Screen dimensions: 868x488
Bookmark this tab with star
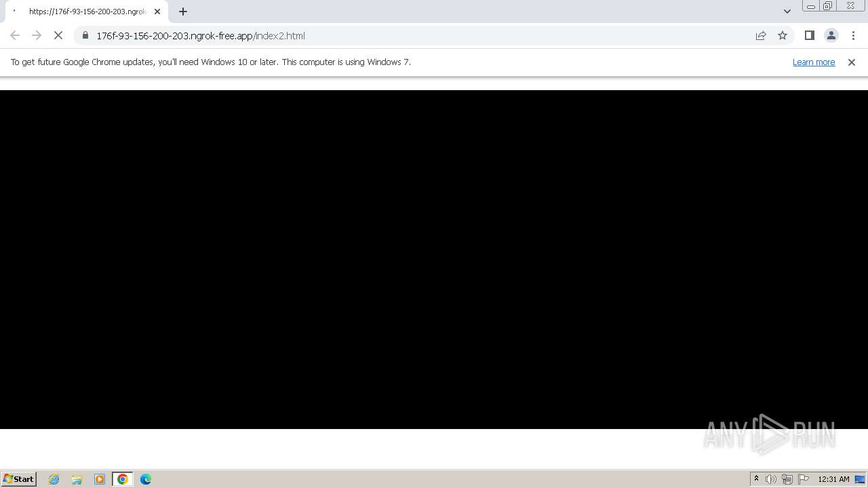[x=783, y=35]
